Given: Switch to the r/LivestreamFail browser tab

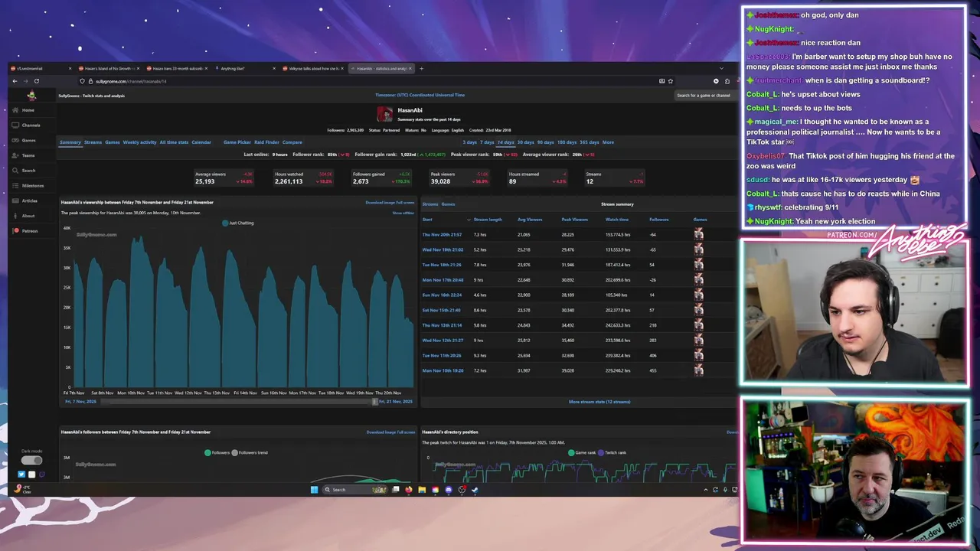Looking at the screenshot, I should coord(40,68).
